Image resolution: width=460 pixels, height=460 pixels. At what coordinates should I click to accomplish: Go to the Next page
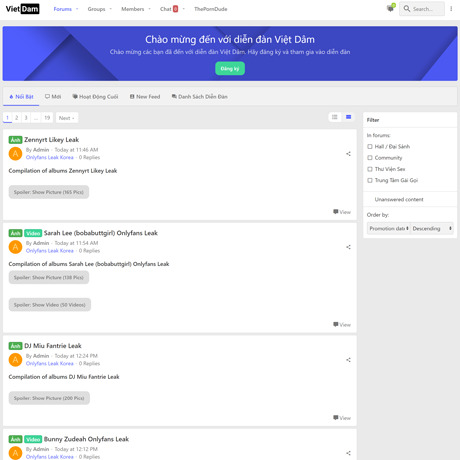tap(67, 118)
